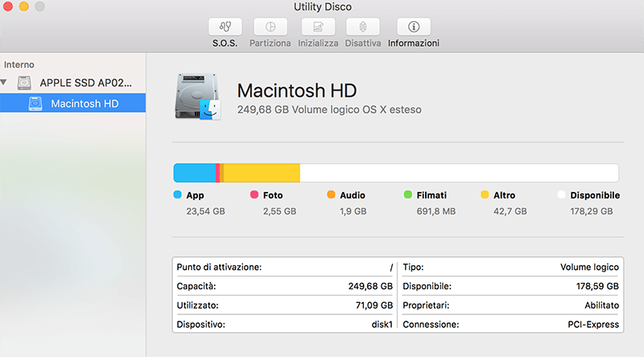The image size is (644, 357).
Task: Select the APPLE SSD AP02 drive entry
Action: (85, 83)
